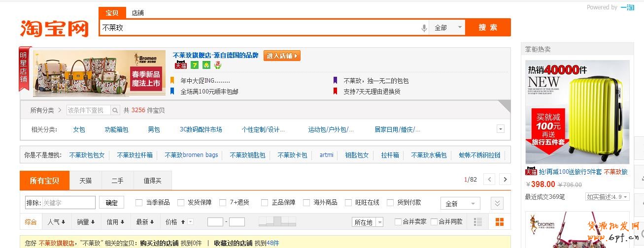Image resolution: width=644 pixels, height=248 pixels.
Task: Click the Tmall badge icon under store name
Action: click(181, 65)
